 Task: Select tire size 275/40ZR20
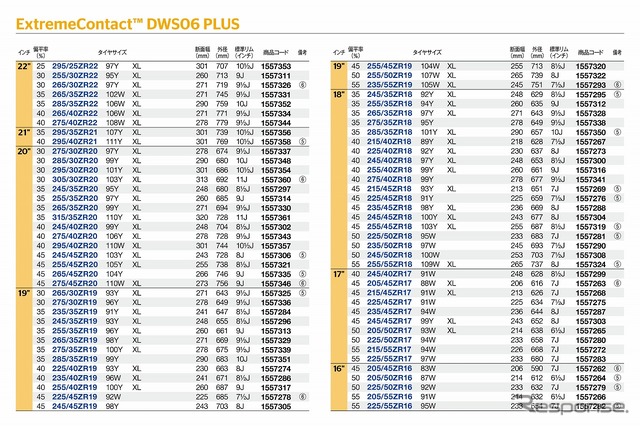tap(75, 236)
